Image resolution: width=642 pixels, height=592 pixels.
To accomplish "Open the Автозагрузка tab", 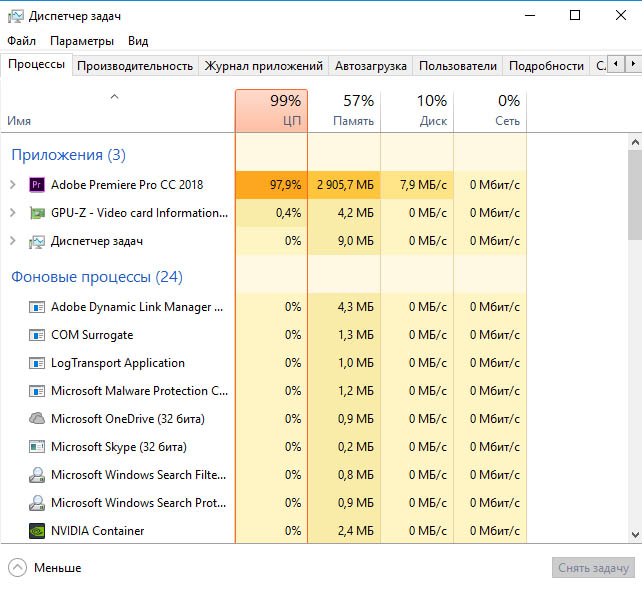I will [371, 66].
